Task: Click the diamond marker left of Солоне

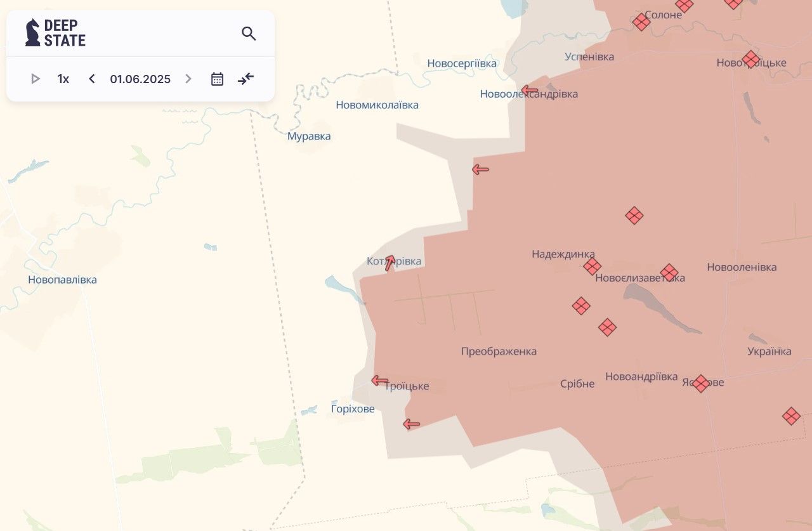Action: coord(641,22)
